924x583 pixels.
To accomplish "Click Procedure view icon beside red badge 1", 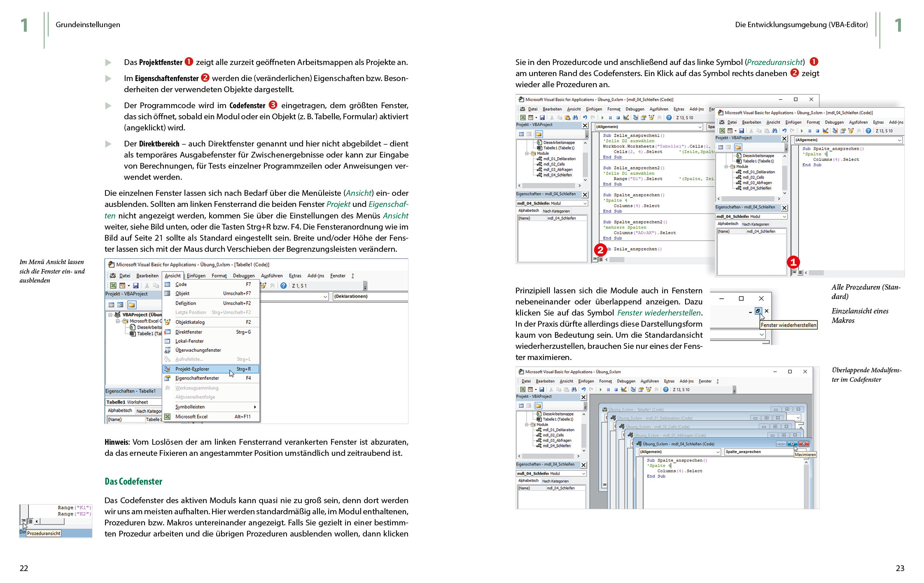I will coord(794,272).
